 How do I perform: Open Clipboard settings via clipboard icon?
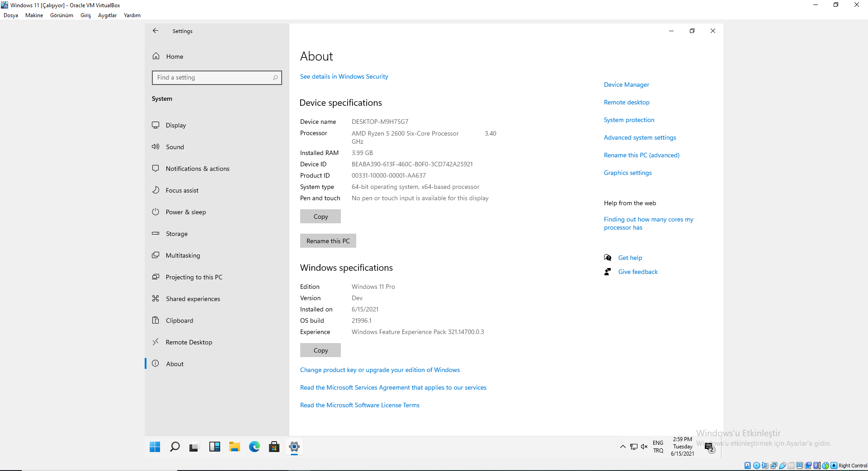coord(156,320)
